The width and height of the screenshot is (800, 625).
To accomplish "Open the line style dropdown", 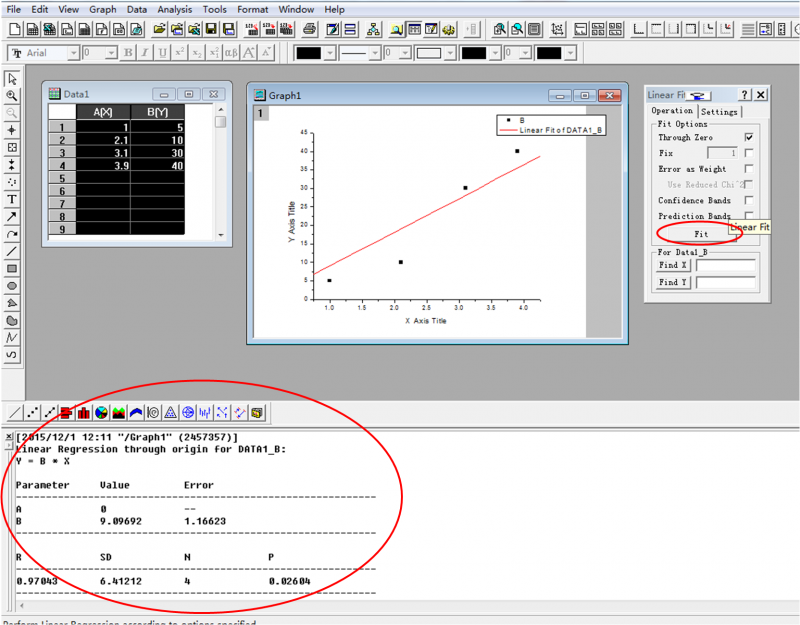I will [374, 53].
